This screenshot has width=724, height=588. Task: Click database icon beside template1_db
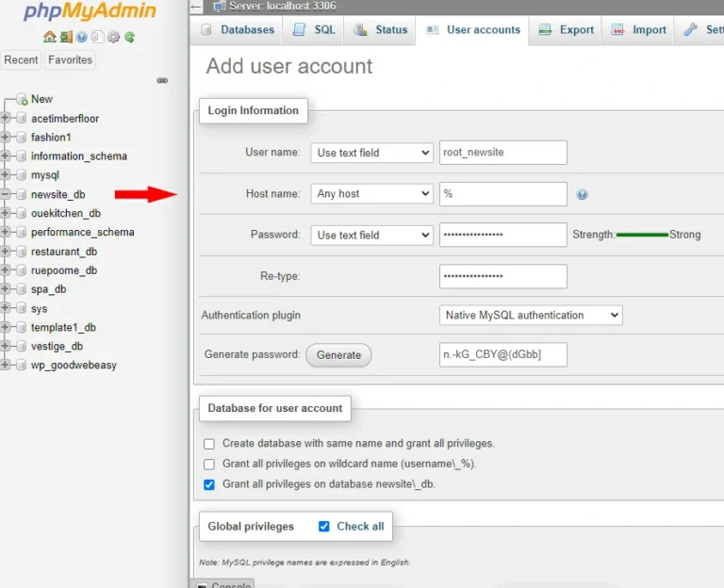(x=22, y=327)
